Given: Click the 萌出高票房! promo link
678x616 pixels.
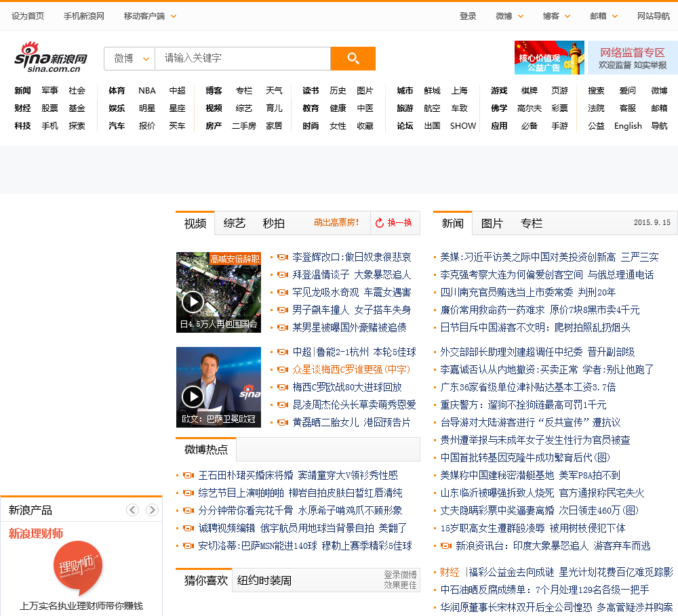Looking at the screenshot, I should pos(336,223).
